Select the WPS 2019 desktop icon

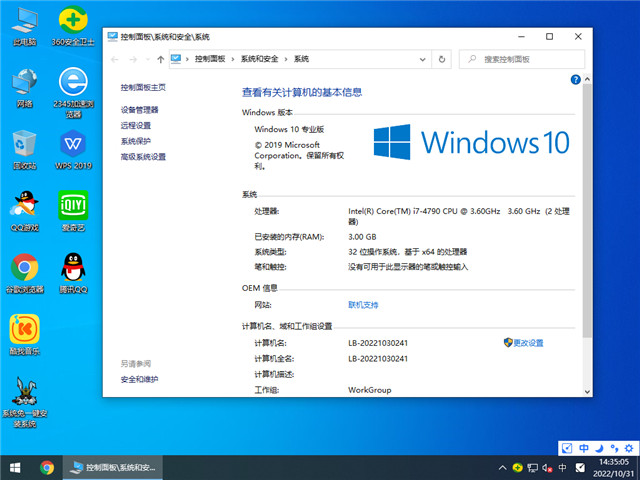click(71, 143)
